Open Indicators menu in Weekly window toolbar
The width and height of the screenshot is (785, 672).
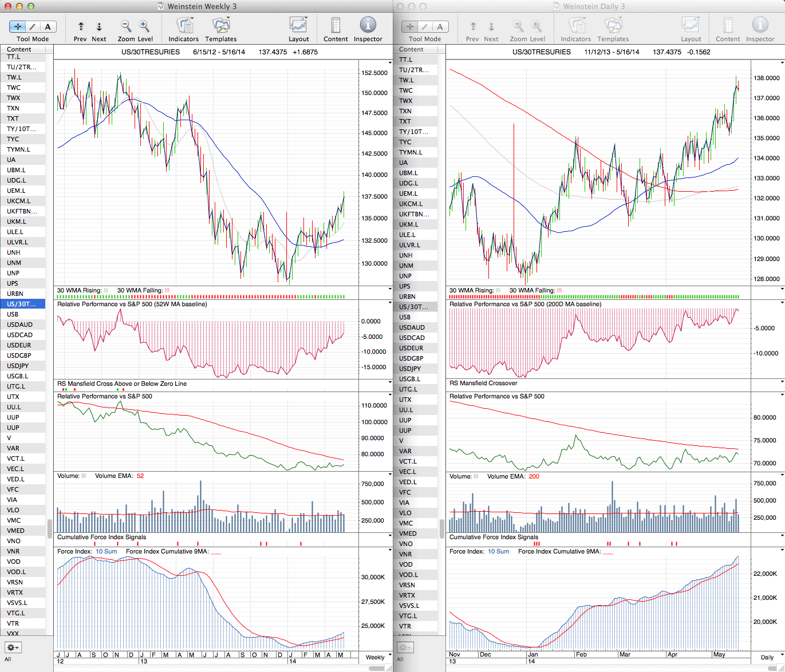click(183, 26)
